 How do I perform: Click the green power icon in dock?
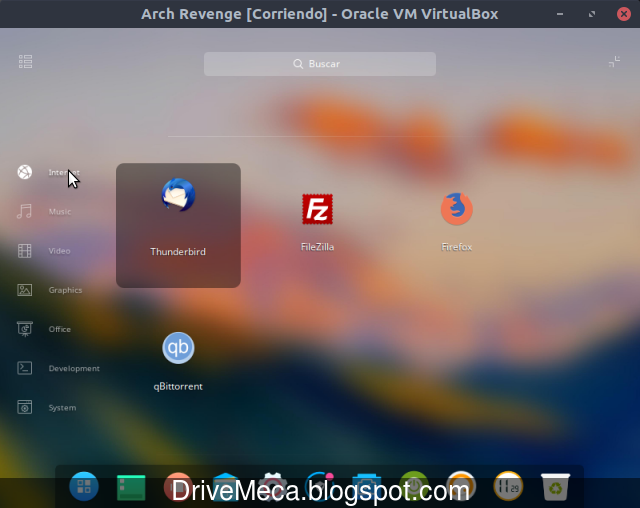pos(414,486)
